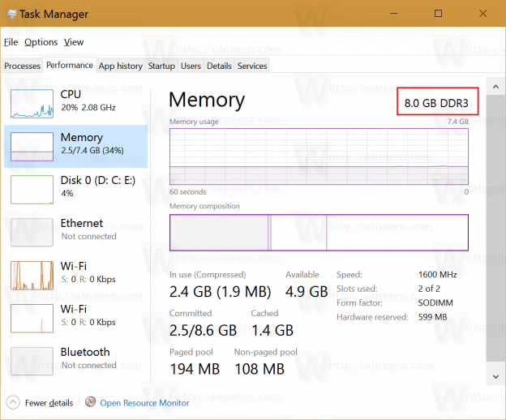
Task: Click the Non-paged pool 108 MB value
Action: pyautogui.click(x=259, y=369)
